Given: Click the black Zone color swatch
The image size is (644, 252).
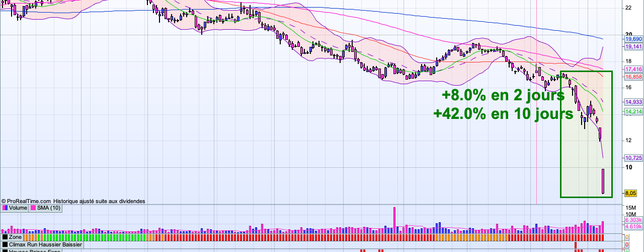Looking at the screenshot, I should tap(5, 236).
